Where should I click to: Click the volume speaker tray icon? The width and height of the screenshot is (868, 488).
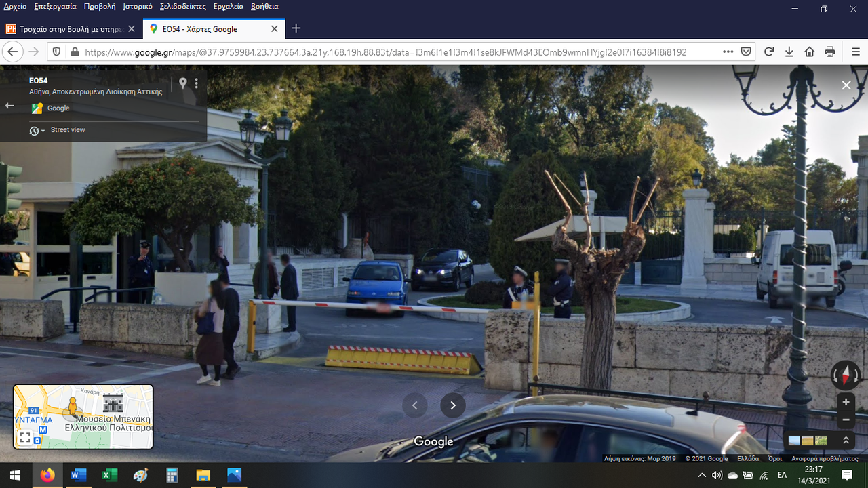click(717, 475)
